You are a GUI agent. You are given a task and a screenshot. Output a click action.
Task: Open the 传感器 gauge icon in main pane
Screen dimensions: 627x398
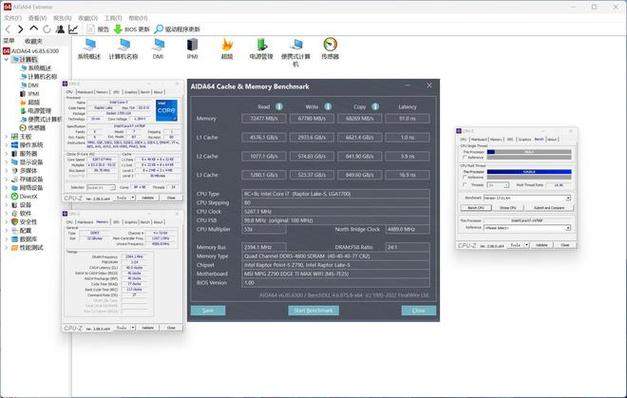[x=330, y=49]
